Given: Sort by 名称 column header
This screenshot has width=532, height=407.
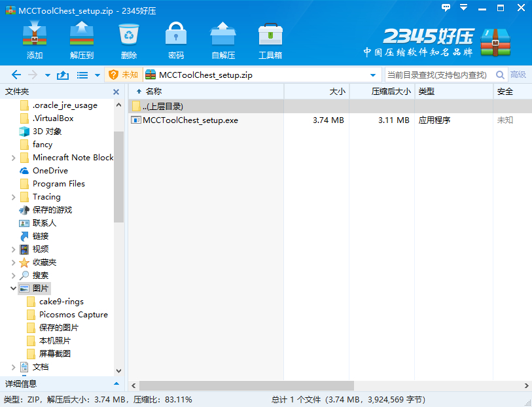Looking at the screenshot, I should tap(206, 91).
